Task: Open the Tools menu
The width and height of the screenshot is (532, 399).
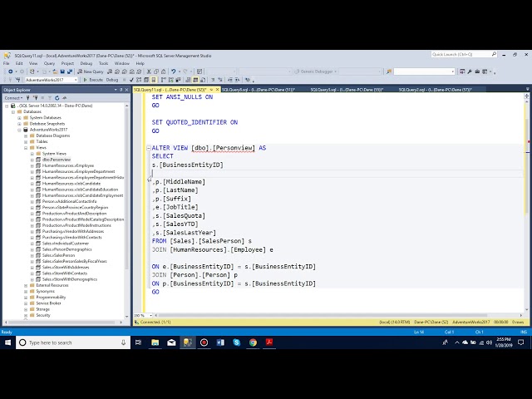Action: click(x=103, y=63)
